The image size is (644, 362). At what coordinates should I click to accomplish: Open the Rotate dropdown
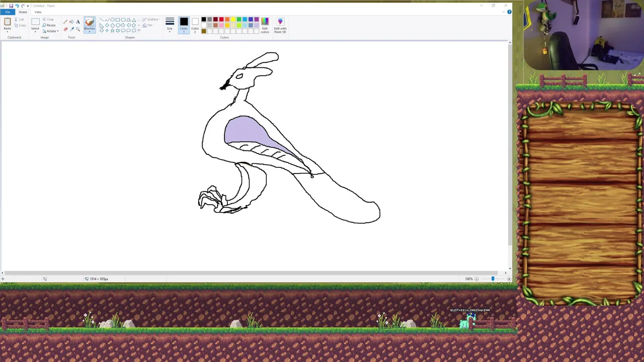[50, 31]
